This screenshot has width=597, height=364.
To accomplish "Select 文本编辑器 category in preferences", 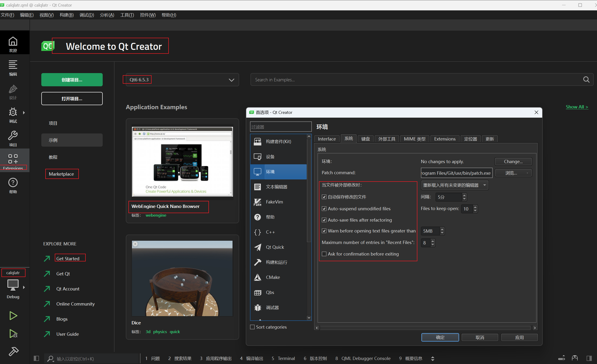I will coord(278,187).
